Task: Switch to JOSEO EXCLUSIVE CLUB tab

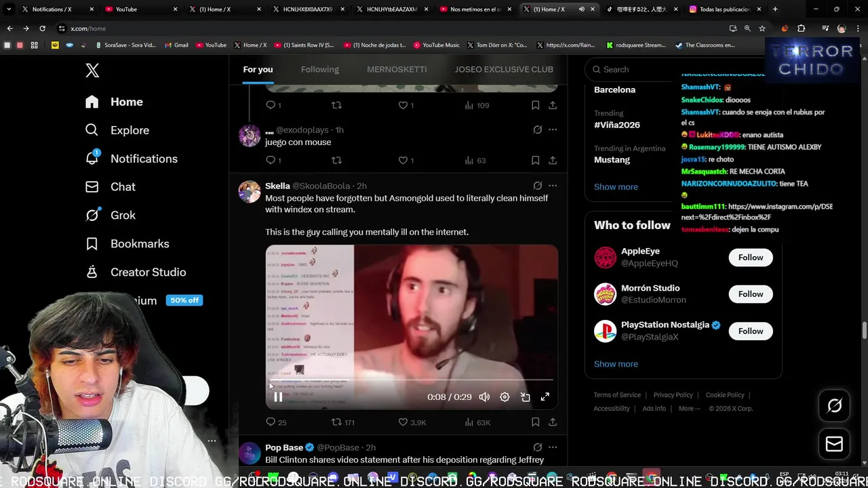Action: 504,70
